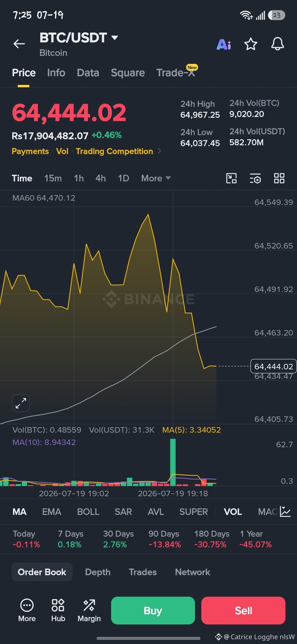
Task: Open the Payments link
Action: (x=30, y=151)
